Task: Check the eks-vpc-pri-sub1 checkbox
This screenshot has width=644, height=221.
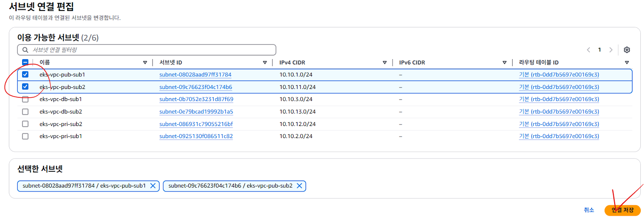Action: pos(25,136)
